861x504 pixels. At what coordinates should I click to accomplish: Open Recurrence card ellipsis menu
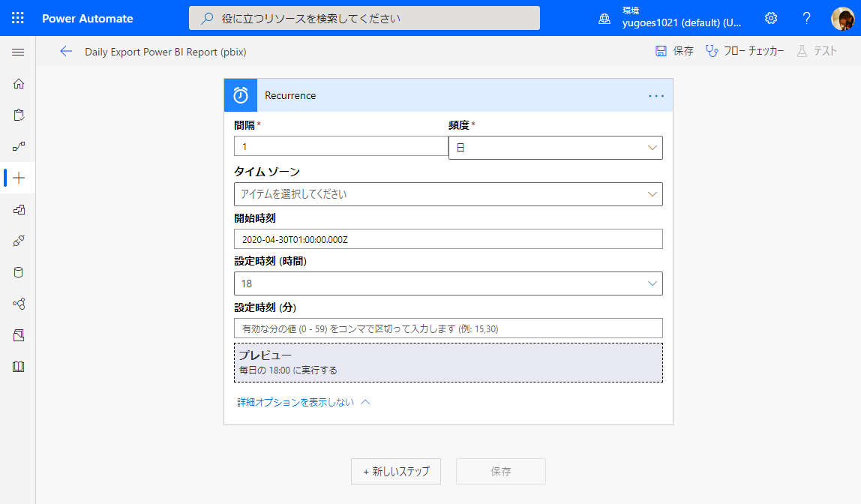tap(656, 95)
